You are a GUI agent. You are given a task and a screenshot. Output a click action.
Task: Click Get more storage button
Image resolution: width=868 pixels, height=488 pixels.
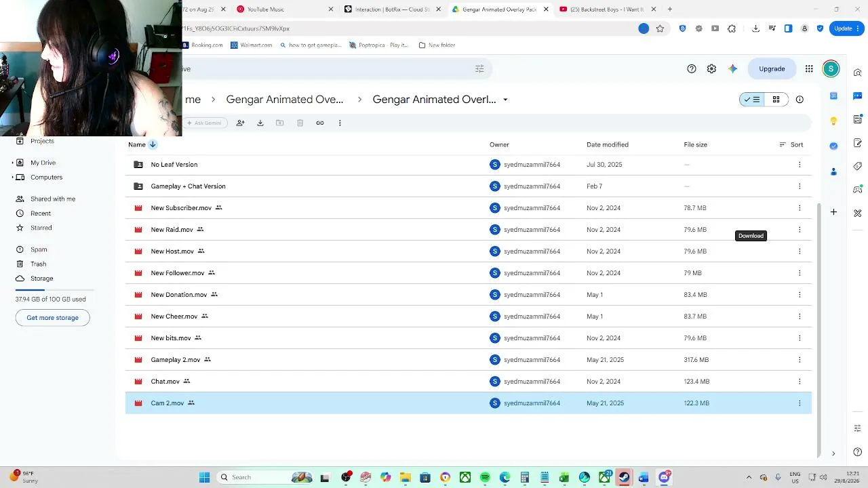tap(52, 318)
